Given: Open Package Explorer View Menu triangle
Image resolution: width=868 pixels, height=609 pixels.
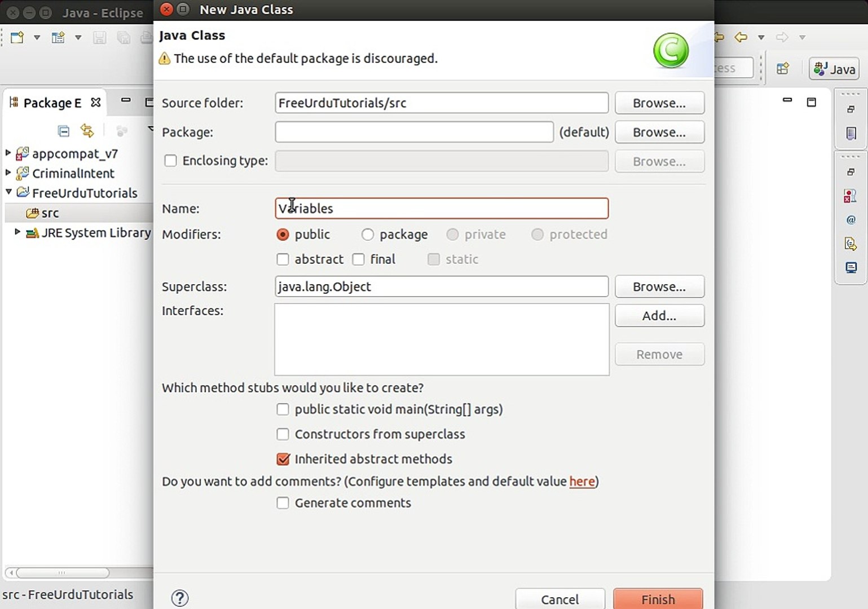Looking at the screenshot, I should [x=151, y=129].
